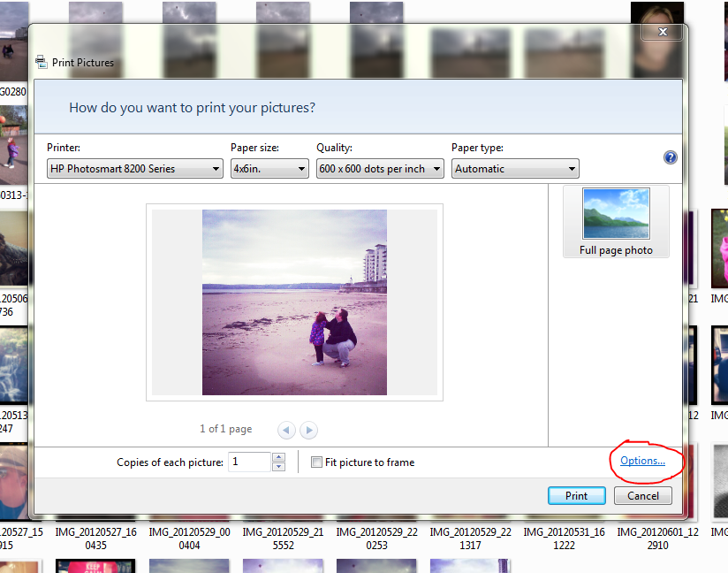Image resolution: width=728 pixels, height=573 pixels.
Task: Click the KEEP CALM thumbnail in background folder
Action: click(95, 566)
